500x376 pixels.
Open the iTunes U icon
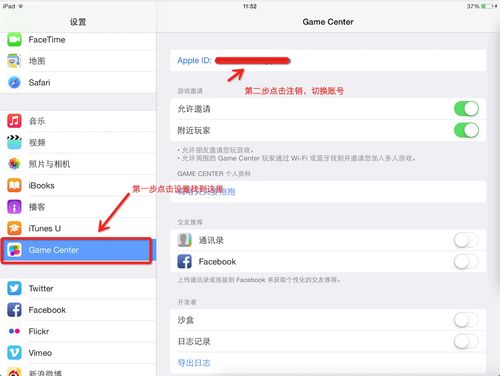pos(14,228)
